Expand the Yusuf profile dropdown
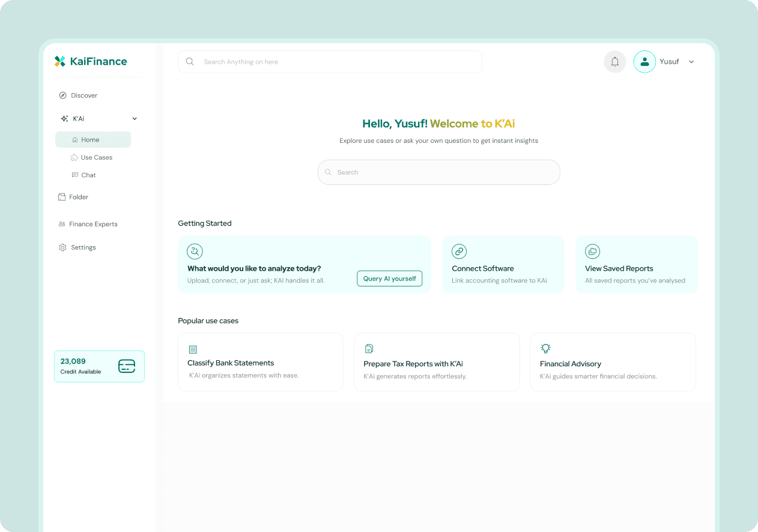758x532 pixels. pos(691,61)
